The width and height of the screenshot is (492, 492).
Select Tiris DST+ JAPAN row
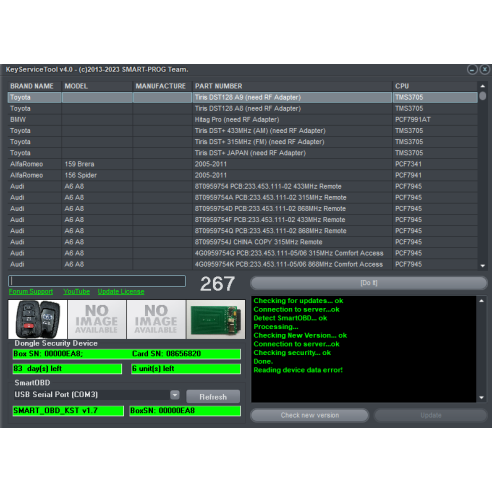click(243, 153)
